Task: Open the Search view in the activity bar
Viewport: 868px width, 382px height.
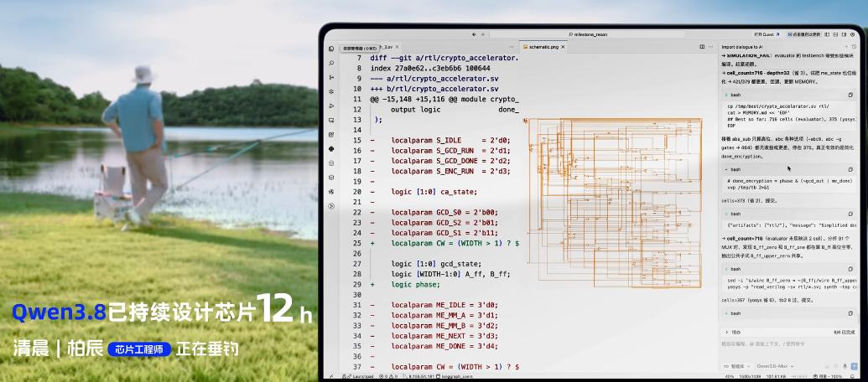Action: (x=331, y=63)
